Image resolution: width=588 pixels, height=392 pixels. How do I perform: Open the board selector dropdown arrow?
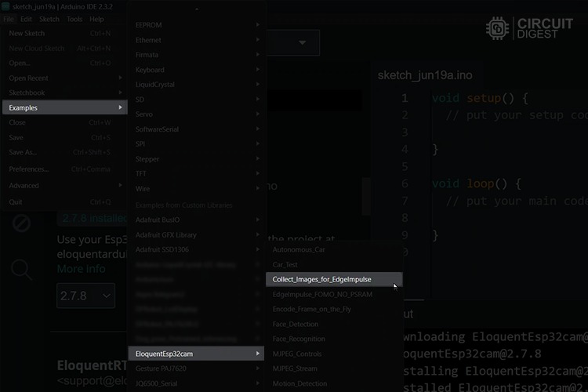coord(303,42)
